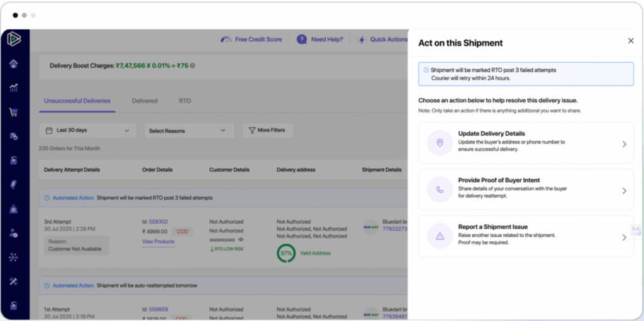644x321 pixels.
Task: Open the Last 30 days date dropdown
Action: point(87,131)
